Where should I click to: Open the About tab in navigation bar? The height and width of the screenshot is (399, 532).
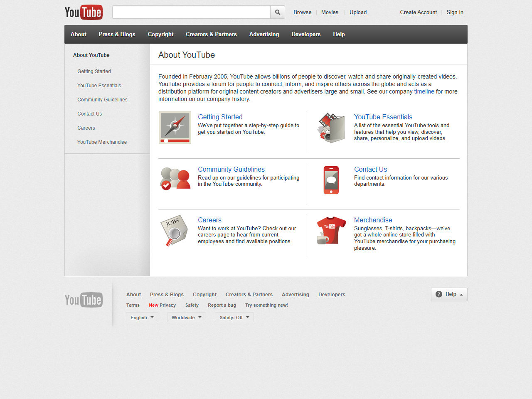[79, 34]
